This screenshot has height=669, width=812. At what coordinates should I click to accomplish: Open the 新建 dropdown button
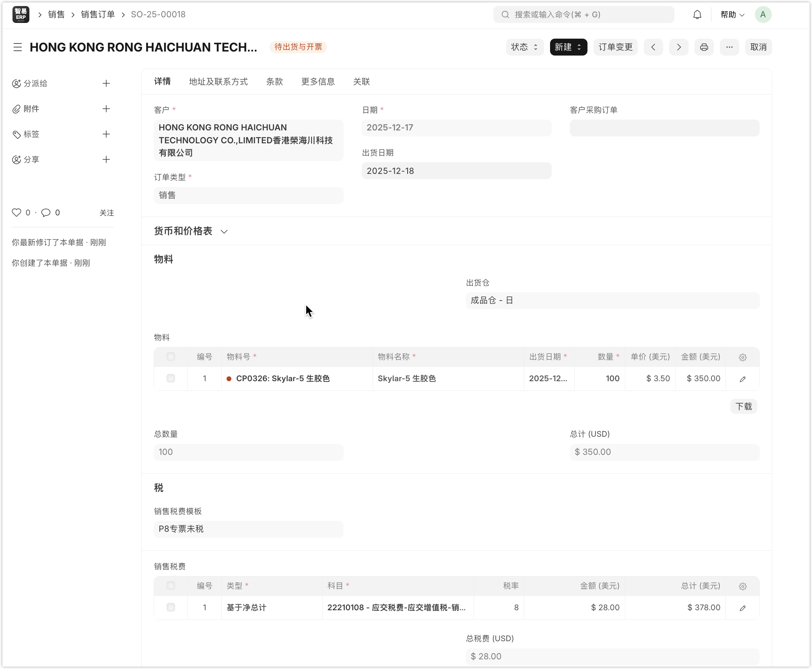(x=568, y=47)
